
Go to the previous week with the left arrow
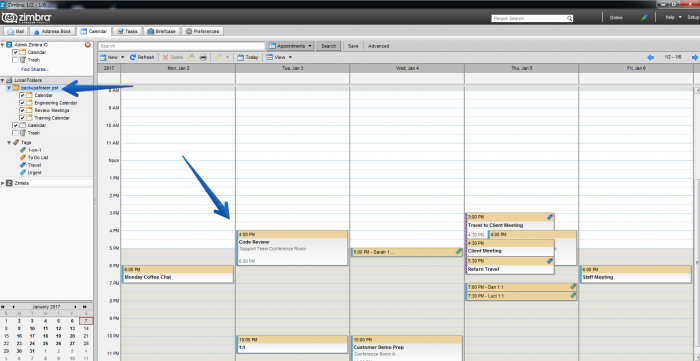tap(650, 57)
